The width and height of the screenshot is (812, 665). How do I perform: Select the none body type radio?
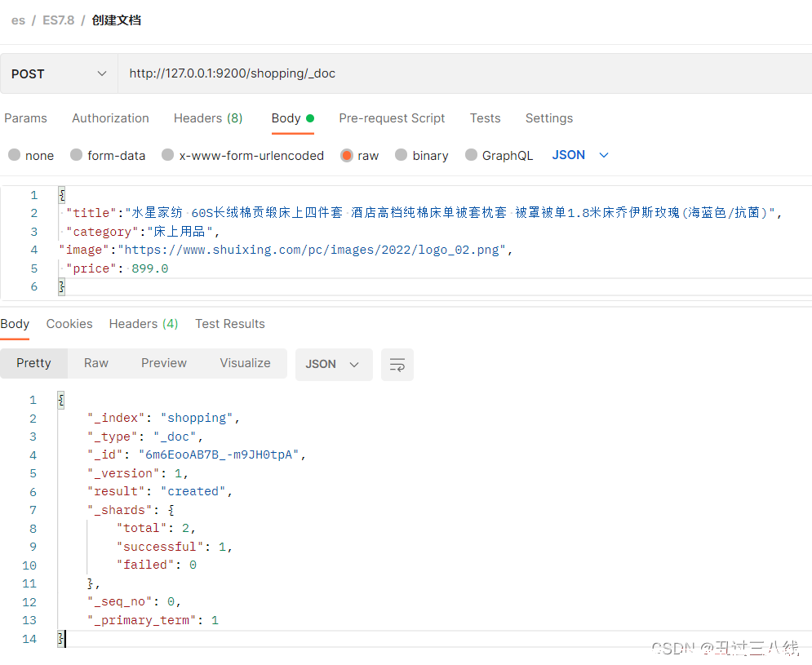coord(15,155)
